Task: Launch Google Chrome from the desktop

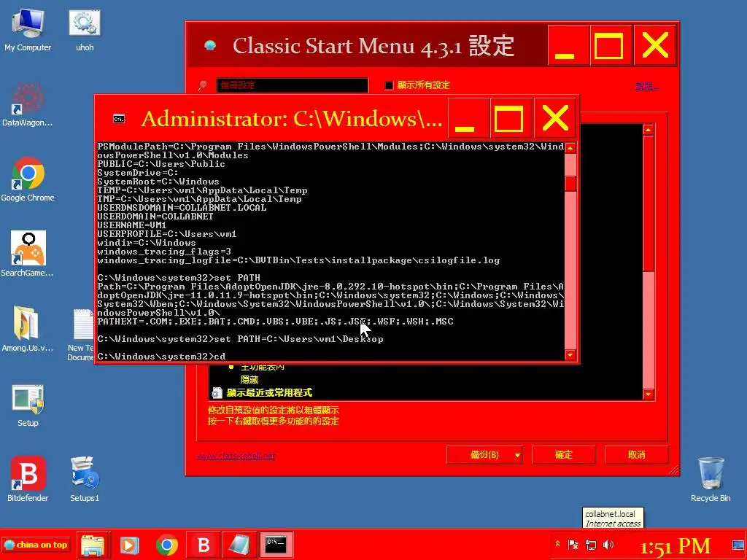Action: point(28,179)
